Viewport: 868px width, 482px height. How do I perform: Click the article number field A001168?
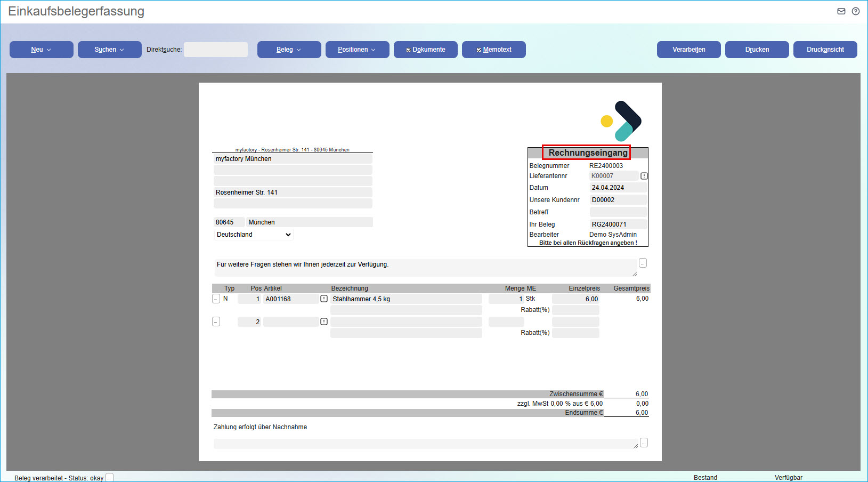(x=291, y=299)
